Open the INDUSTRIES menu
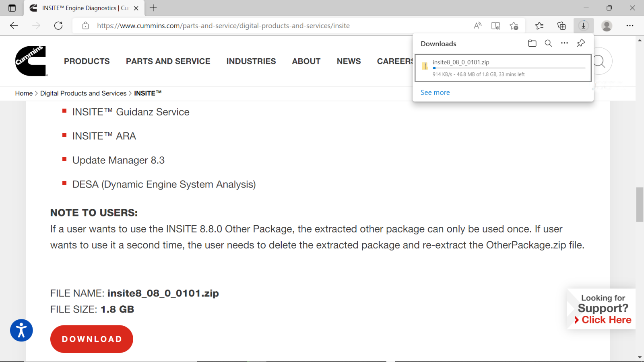644x362 pixels. tap(251, 61)
